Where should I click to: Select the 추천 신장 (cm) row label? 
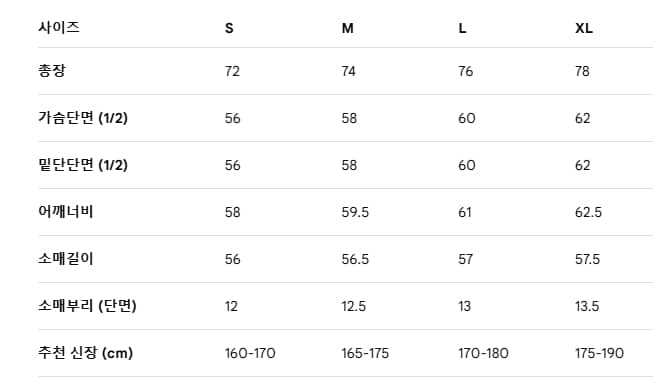[x=85, y=353]
